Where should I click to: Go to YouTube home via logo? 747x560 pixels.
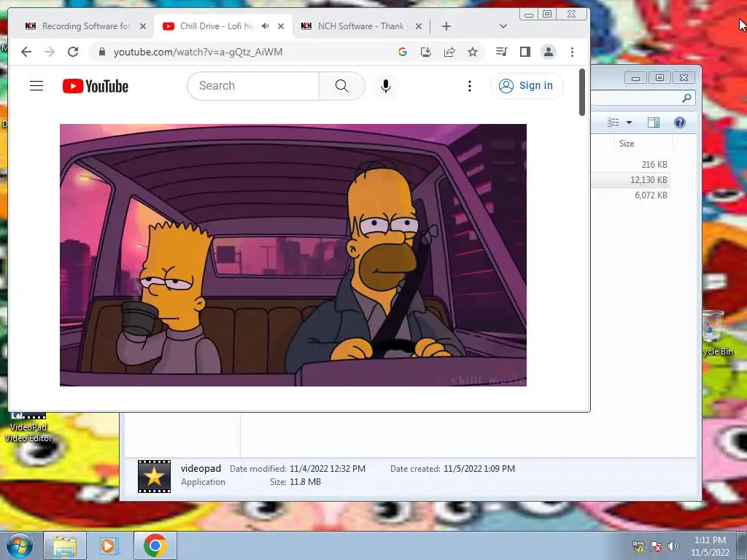(96, 86)
